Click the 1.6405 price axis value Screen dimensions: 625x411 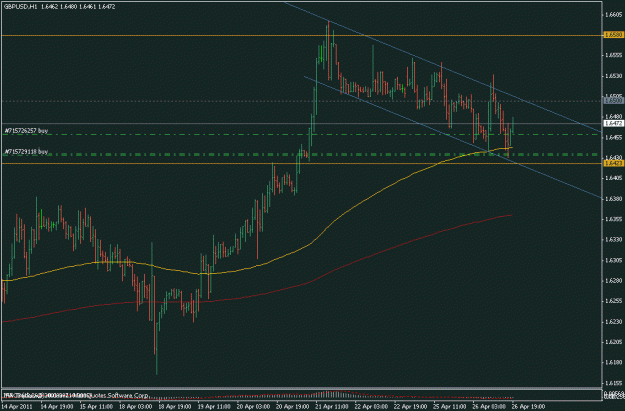tap(613, 178)
